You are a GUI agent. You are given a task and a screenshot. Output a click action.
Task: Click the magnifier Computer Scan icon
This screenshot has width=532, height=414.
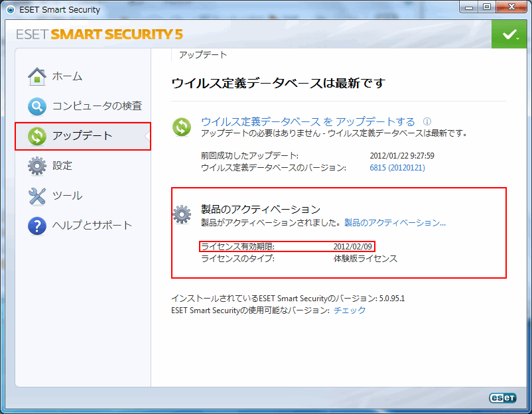[37, 106]
